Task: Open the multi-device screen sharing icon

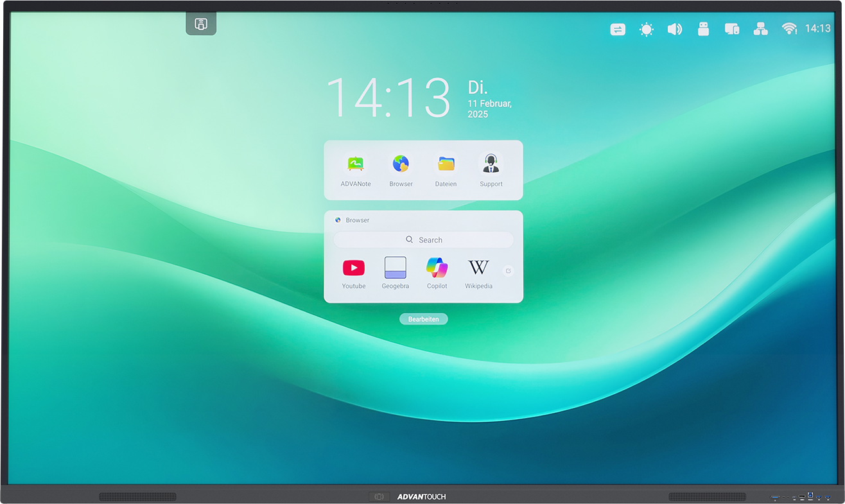Action: pos(732,29)
